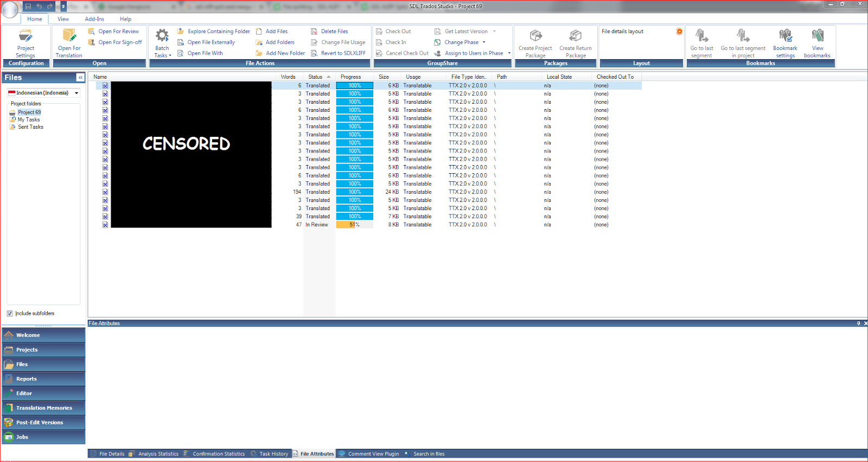Screen dimensions: 868x462
Task: Expand Assign to Users in Phase arrow
Action: (509, 53)
